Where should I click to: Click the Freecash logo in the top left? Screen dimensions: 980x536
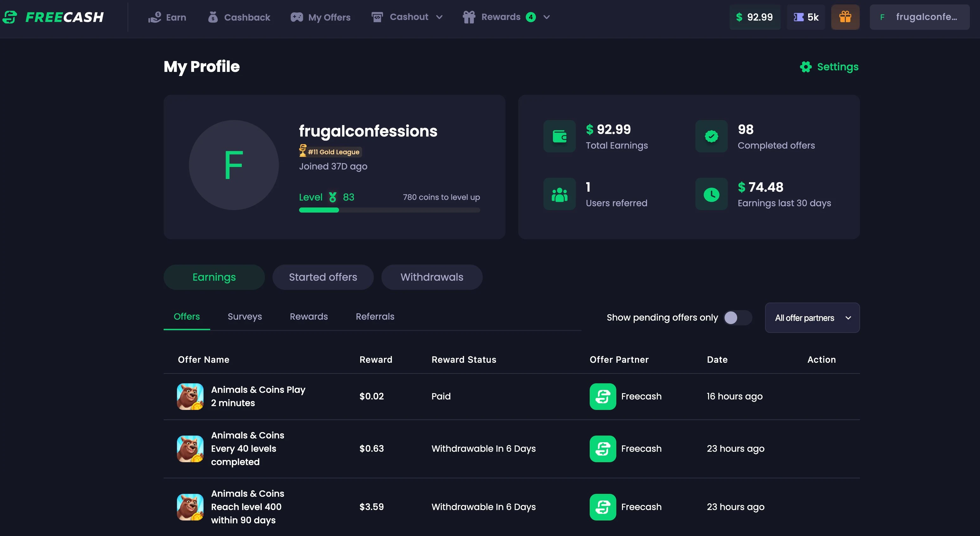coord(53,17)
